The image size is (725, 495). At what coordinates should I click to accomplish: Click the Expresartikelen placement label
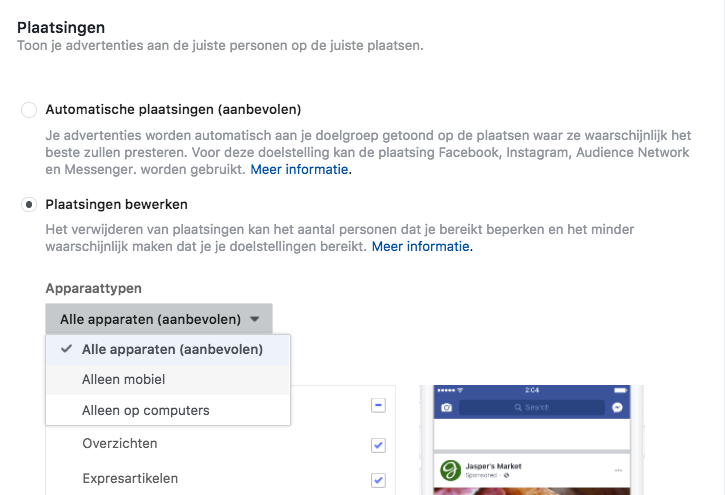[130, 479]
